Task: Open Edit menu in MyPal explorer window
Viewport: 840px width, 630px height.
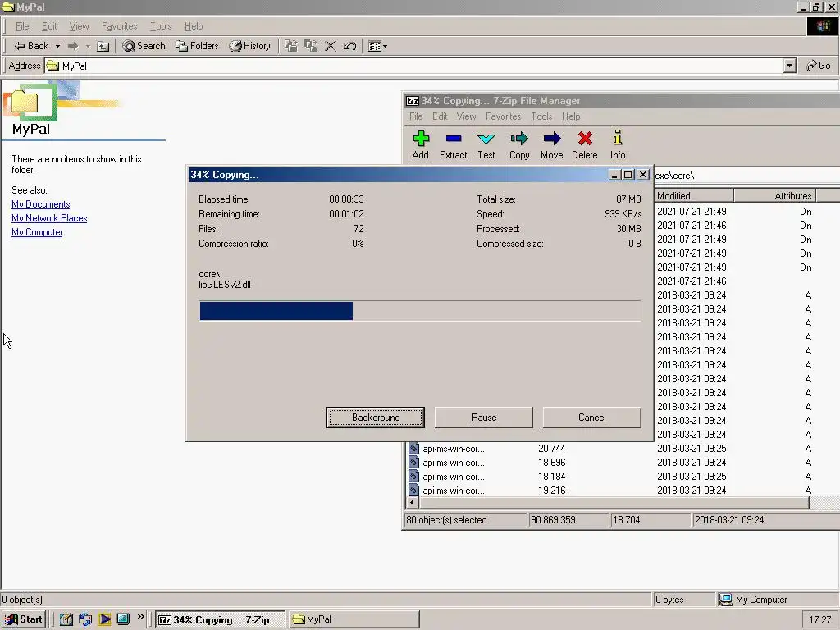Action: tap(48, 26)
